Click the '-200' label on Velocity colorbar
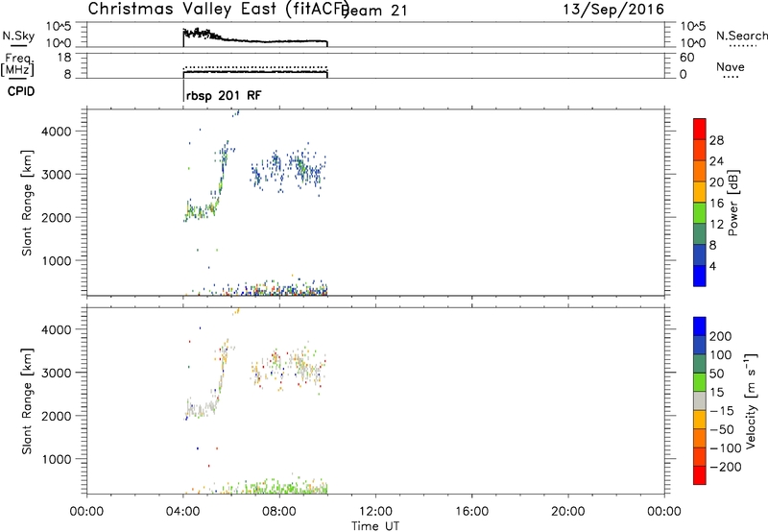Viewport: 768px width, 532px height. pos(724,467)
